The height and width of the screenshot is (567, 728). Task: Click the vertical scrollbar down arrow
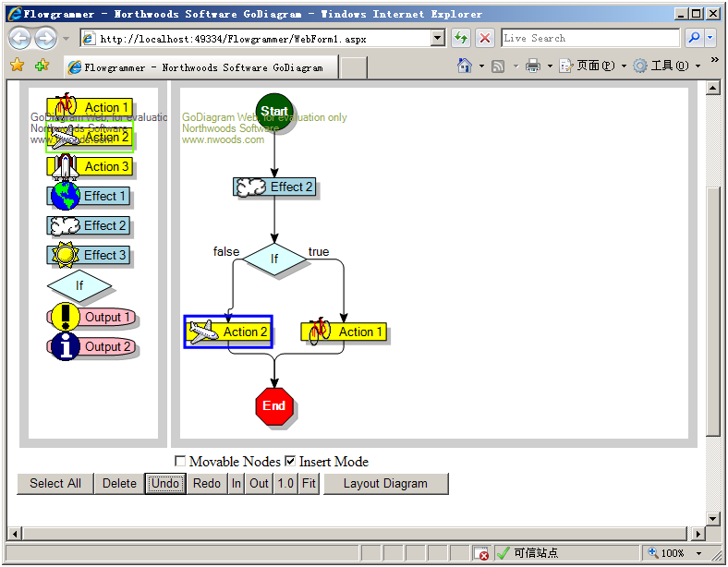pyautogui.click(x=712, y=518)
